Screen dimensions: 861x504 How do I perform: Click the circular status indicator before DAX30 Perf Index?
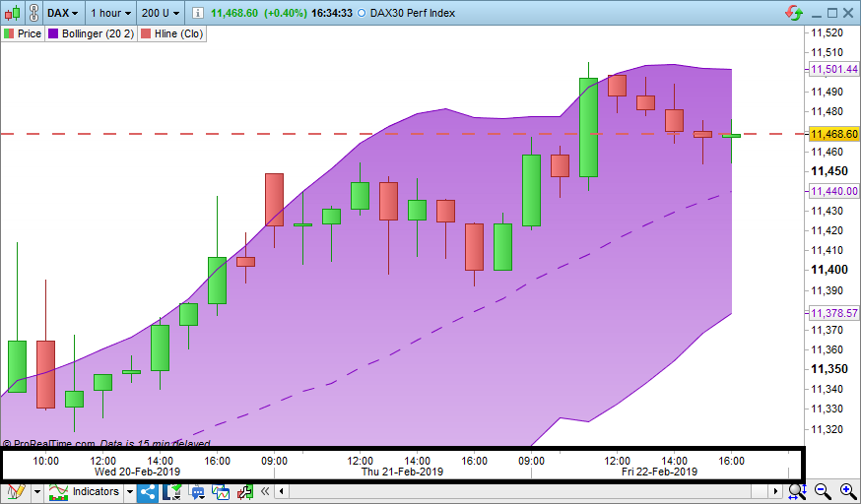(362, 13)
